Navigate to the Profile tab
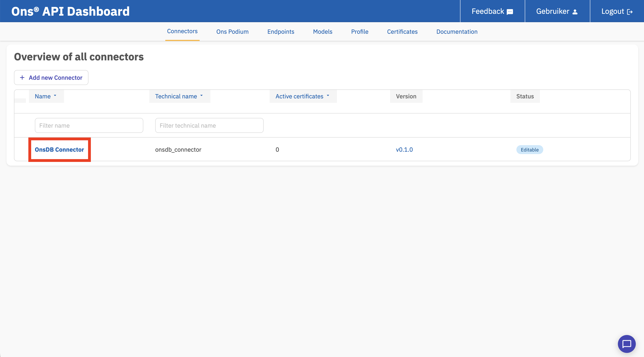The width and height of the screenshot is (644, 357). [x=360, y=32]
